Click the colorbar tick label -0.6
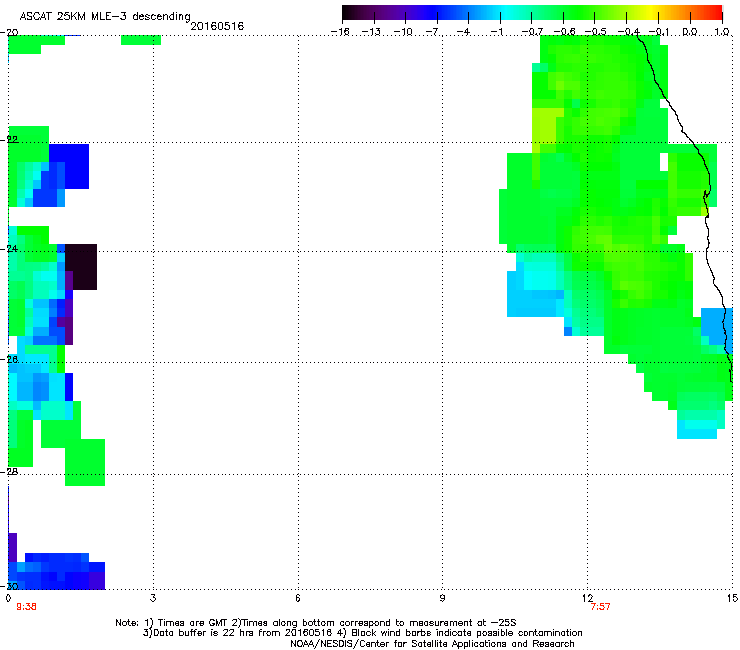The width and height of the screenshot is (740, 650). [x=564, y=32]
